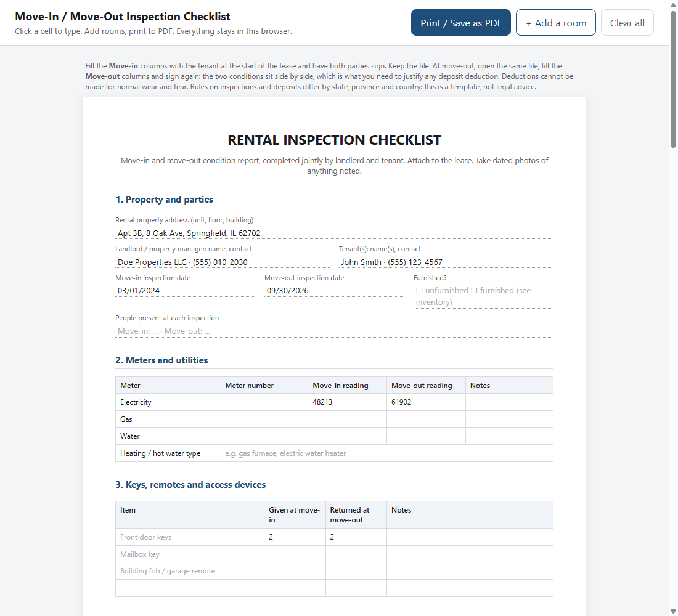Edit the move-out inspection date 09/30/2026
The height and width of the screenshot is (616, 678).
pos(334,291)
